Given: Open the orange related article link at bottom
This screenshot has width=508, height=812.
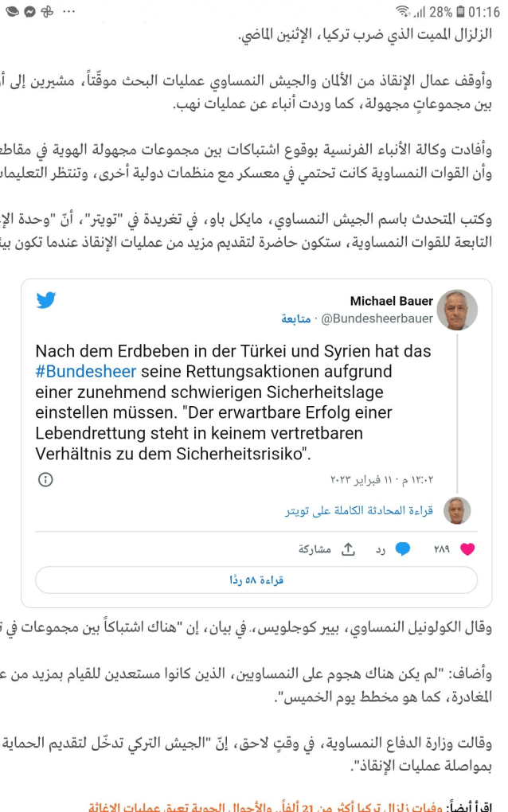Looking at the screenshot, I should [279, 806].
